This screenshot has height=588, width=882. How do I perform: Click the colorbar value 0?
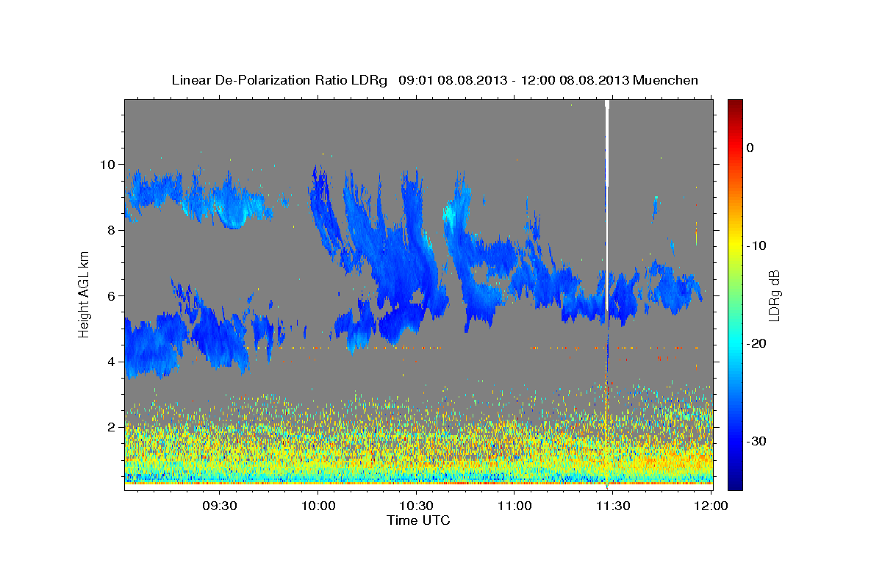coord(750,148)
